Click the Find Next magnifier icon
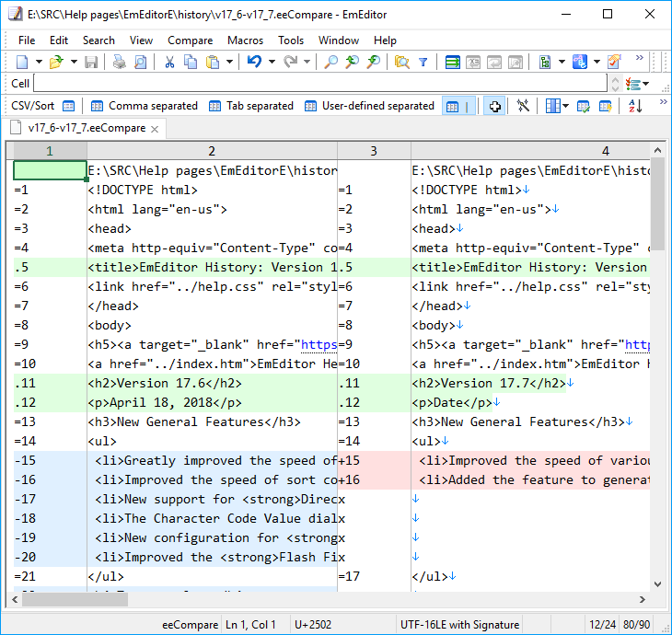 (x=374, y=62)
